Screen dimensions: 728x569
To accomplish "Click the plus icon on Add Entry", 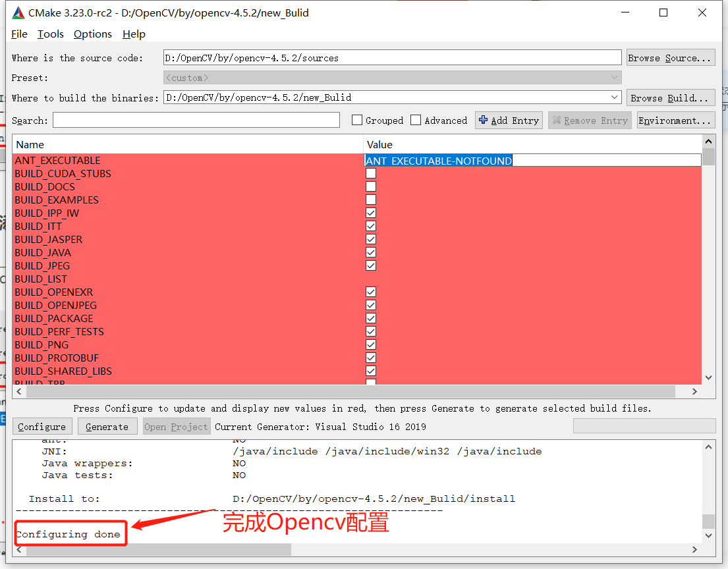I will tap(484, 121).
